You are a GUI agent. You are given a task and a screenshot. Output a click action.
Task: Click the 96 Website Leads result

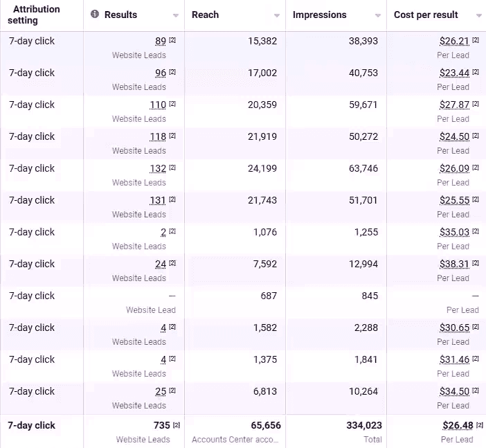coord(161,73)
